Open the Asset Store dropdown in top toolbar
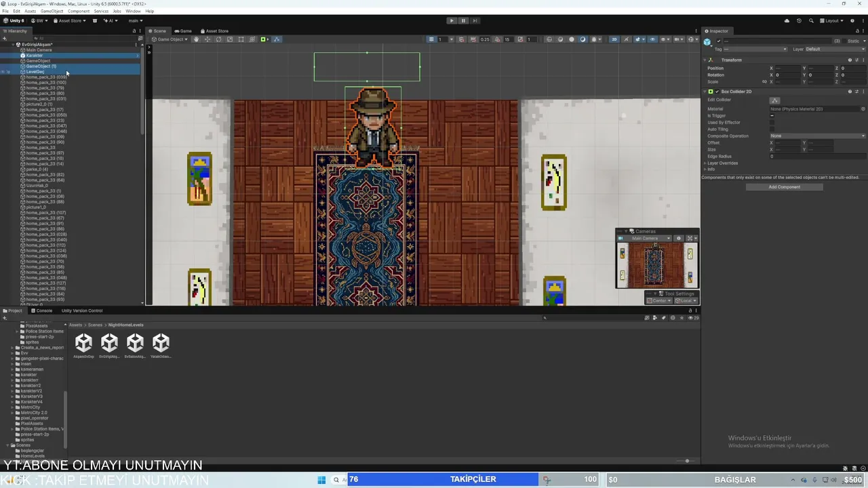The height and width of the screenshot is (488, 868). [70, 21]
